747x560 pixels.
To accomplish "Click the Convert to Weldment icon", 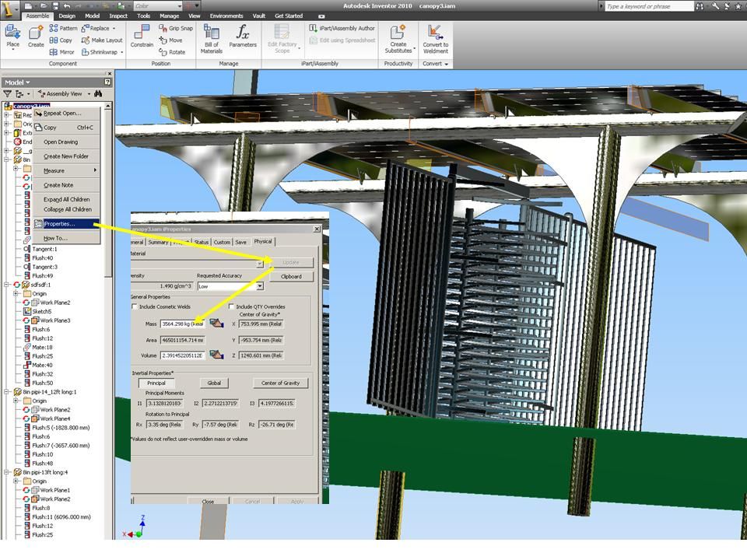I will pos(435,35).
